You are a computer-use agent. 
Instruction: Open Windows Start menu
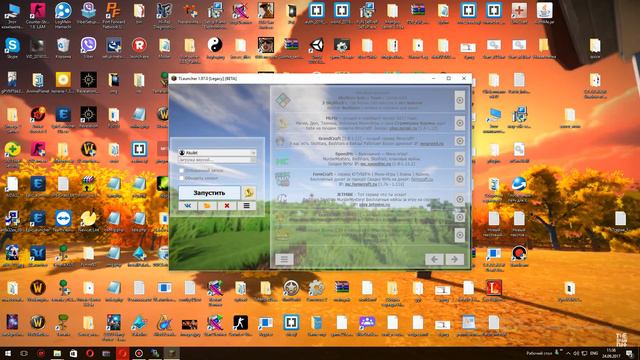click(8, 353)
